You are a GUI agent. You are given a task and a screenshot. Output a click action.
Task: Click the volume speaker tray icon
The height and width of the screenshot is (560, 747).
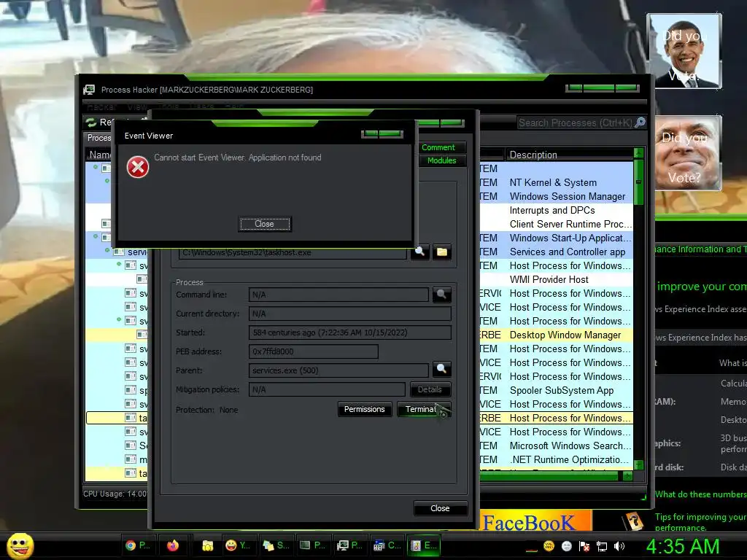pyautogui.click(x=619, y=546)
